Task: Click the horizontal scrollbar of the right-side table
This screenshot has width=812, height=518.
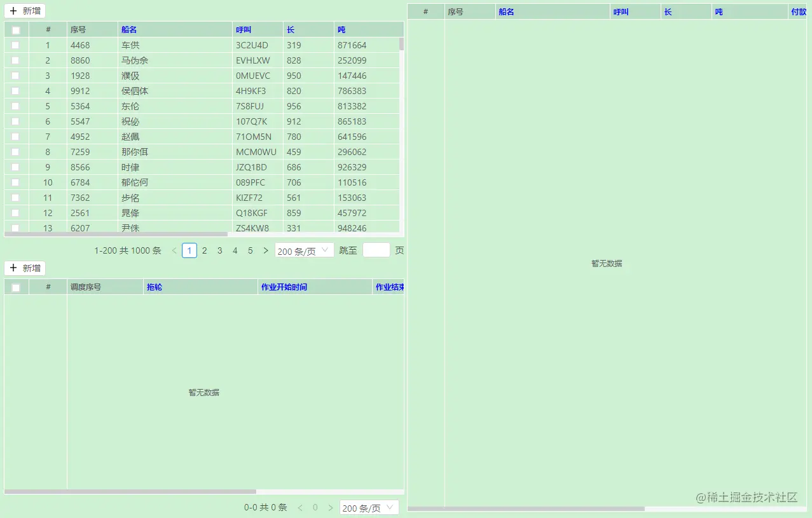Action: point(526,508)
